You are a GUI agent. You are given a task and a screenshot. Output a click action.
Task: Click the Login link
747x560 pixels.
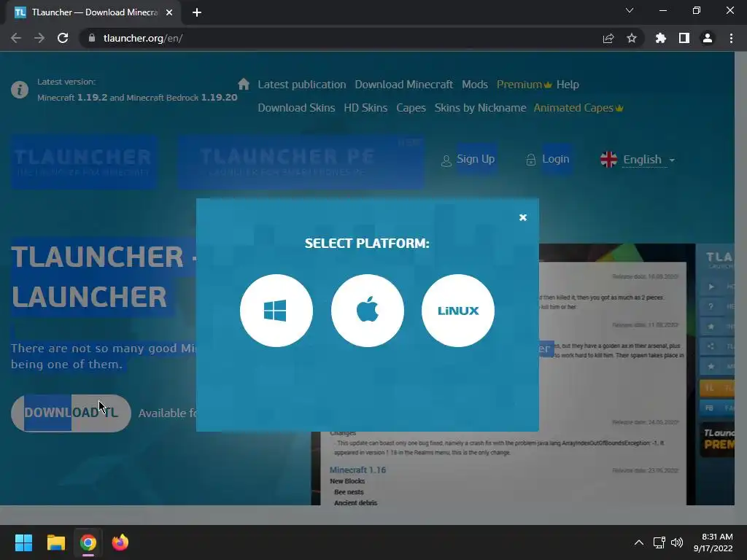[x=555, y=159]
